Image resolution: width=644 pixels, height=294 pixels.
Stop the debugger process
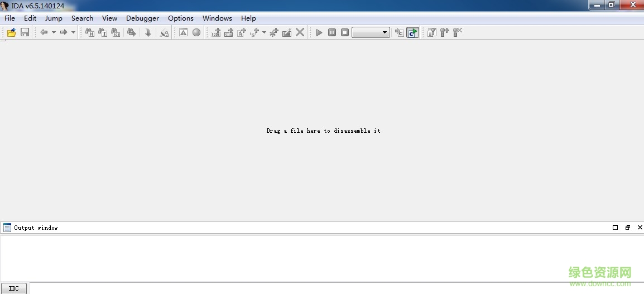[345, 32]
